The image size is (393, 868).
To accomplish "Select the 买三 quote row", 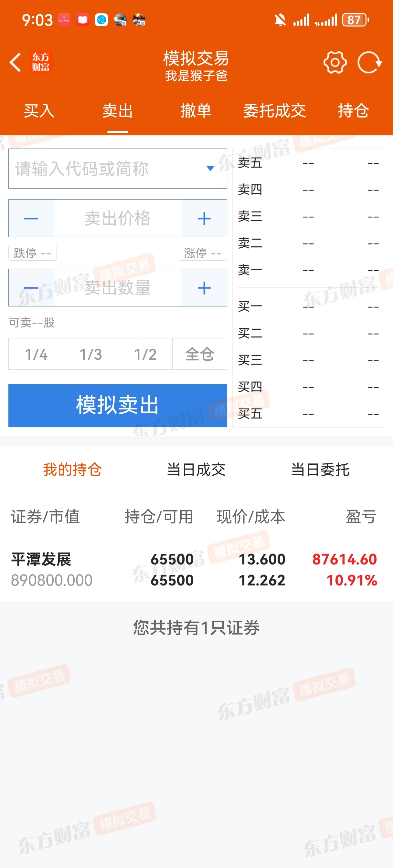I will pos(309,360).
